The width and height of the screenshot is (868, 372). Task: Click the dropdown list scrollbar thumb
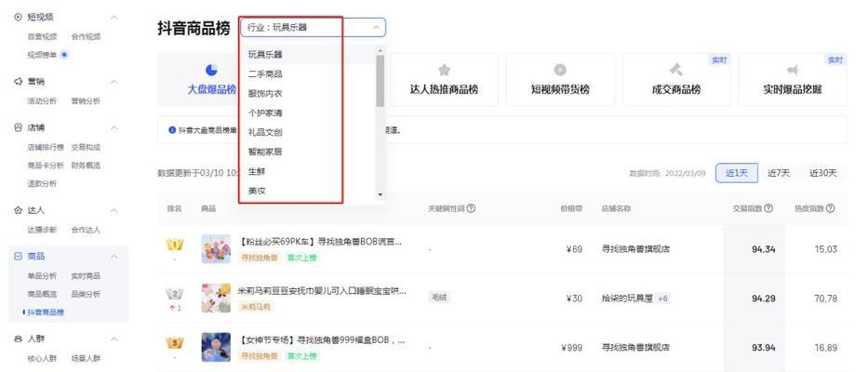(380, 81)
